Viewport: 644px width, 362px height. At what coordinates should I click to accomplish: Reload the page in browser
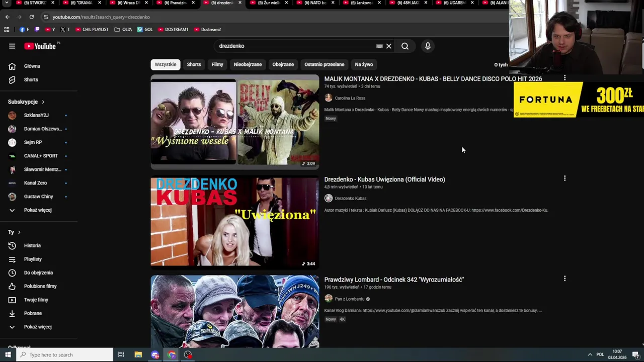pyautogui.click(x=31, y=17)
